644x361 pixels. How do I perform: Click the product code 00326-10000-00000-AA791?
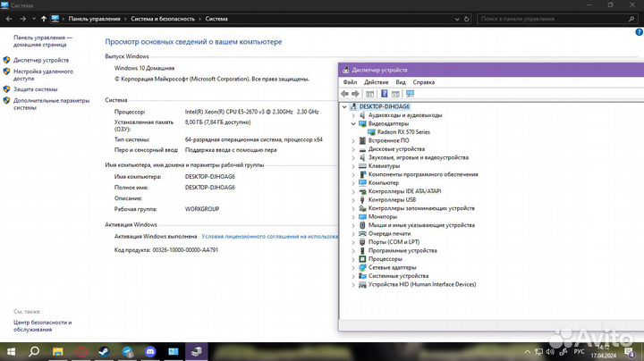tap(185, 250)
